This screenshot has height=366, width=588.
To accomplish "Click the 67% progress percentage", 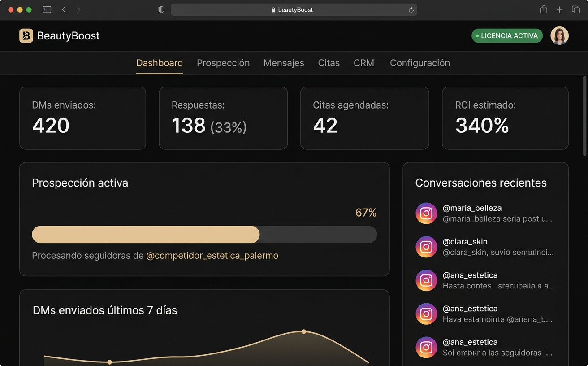I will 366,213.
